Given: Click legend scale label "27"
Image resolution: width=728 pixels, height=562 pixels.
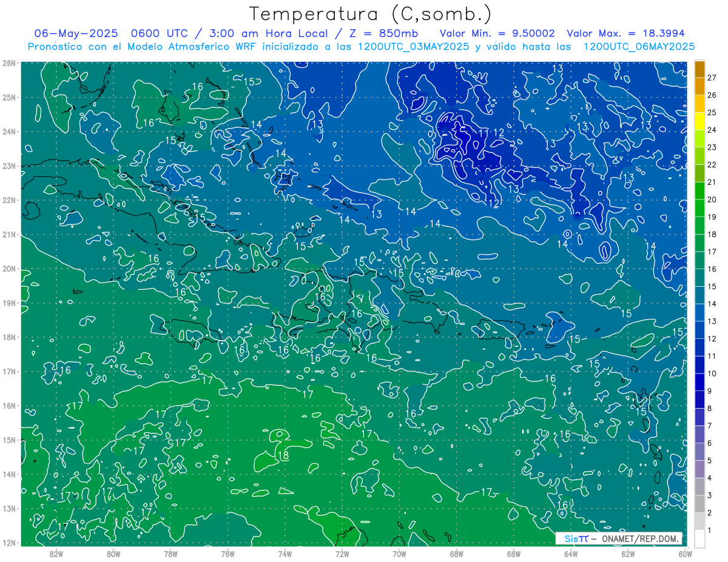Looking at the screenshot, I should (x=712, y=78).
